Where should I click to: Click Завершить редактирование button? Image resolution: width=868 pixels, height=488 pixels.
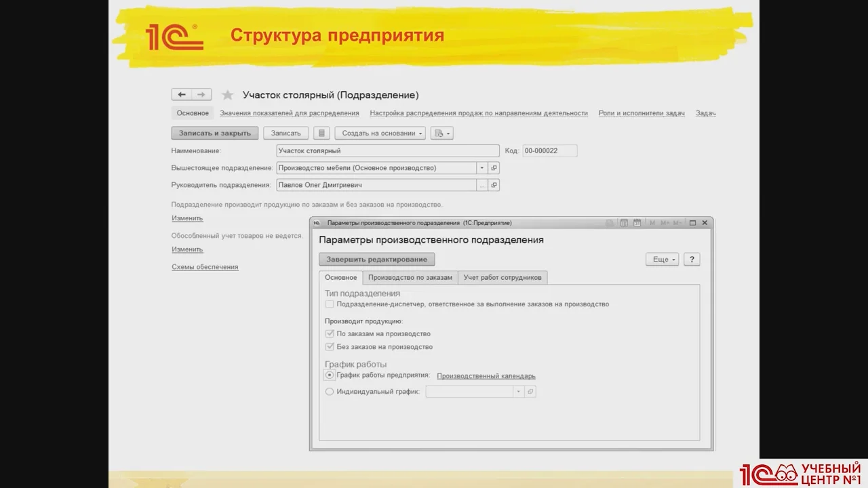coord(376,259)
